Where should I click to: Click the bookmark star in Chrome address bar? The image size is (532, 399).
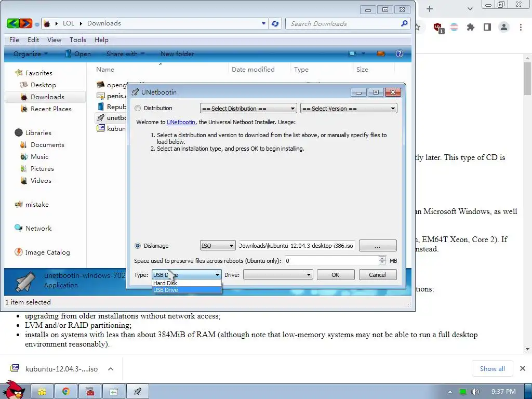(x=418, y=27)
